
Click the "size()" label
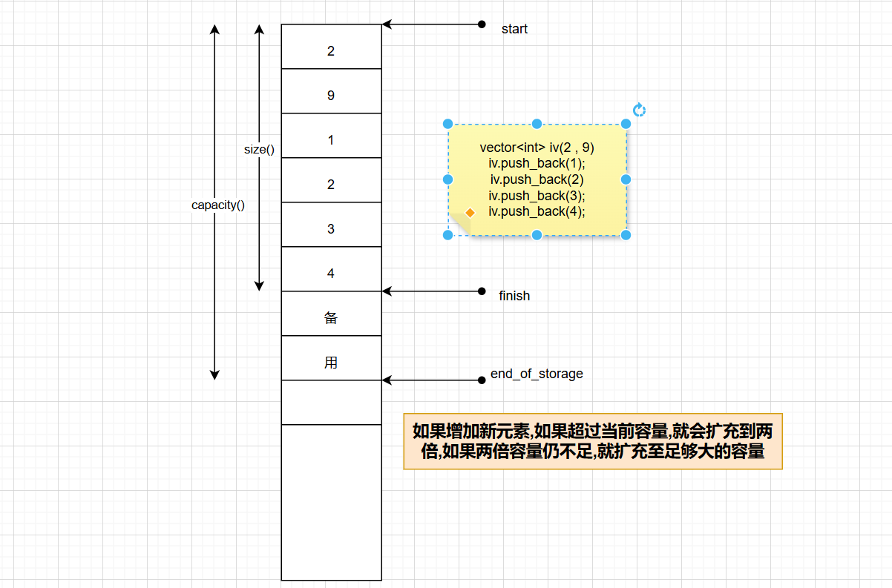[259, 149]
